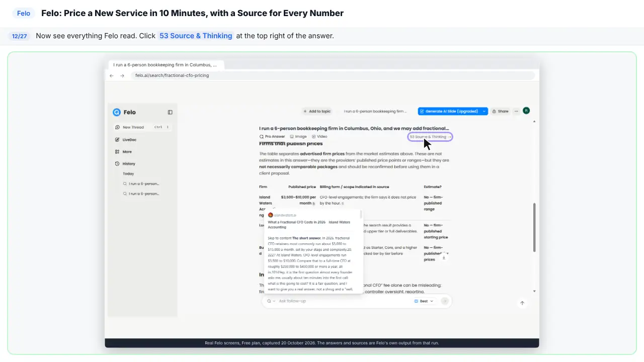Open the Best model dropdown
The width and height of the screenshot is (644, 362).
pyautogui.click(x=424, y=301)
